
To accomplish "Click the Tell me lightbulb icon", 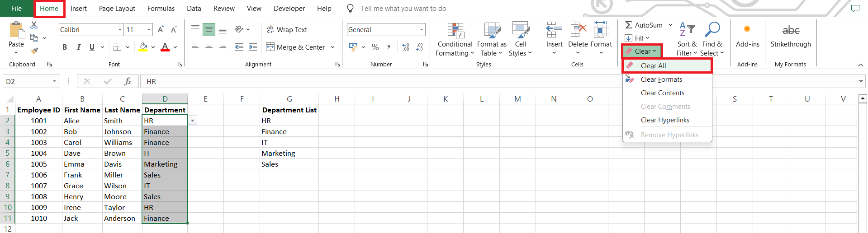I will pos(350,9).
